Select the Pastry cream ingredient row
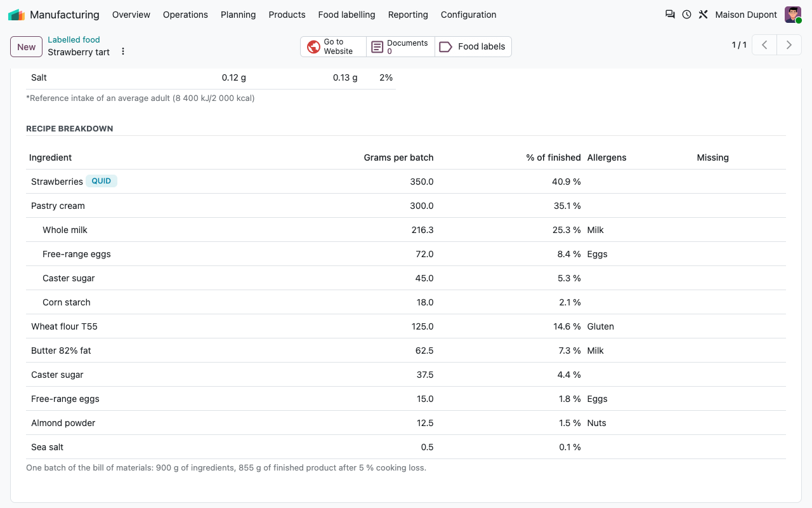The width and height of the screenshot is (812, 508). tap(406, 206)
